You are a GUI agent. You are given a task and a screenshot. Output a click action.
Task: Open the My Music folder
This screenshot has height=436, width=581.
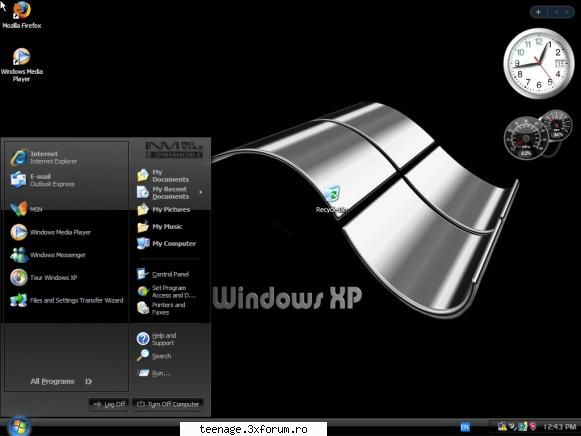[159, 226]
